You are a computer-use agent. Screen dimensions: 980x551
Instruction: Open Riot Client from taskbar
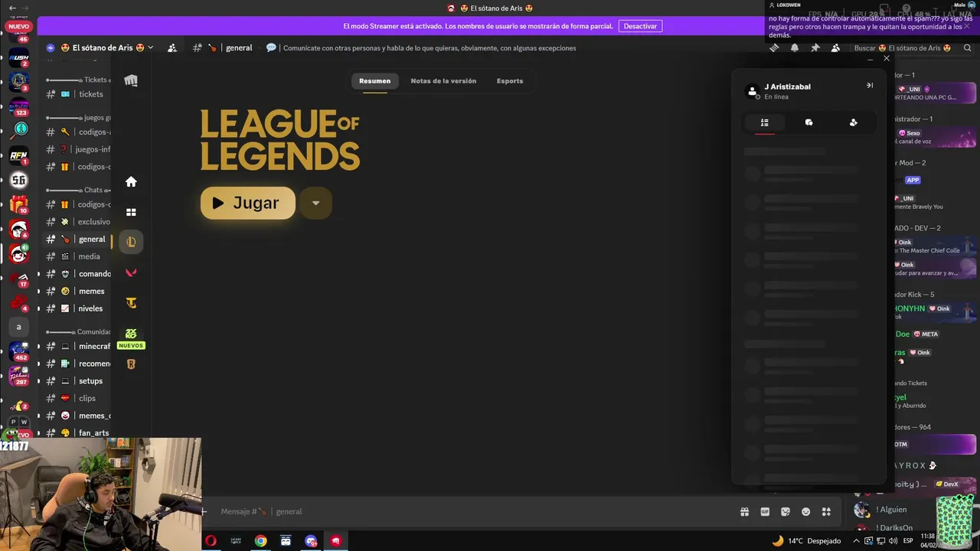[x=335, y=540]
